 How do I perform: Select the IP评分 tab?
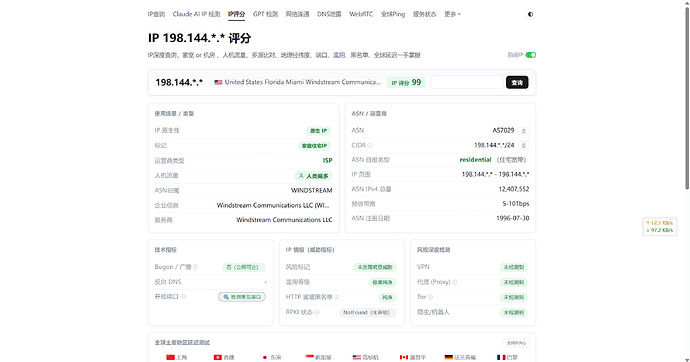pos(236,14)
